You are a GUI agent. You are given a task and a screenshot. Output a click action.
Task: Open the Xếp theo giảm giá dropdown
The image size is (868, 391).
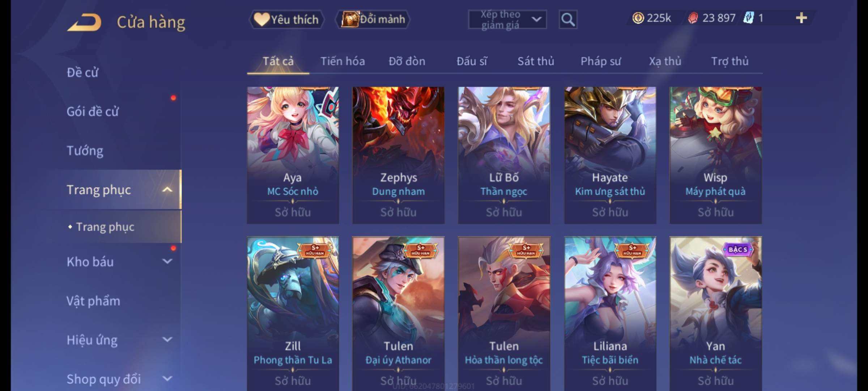click(507, 20)
